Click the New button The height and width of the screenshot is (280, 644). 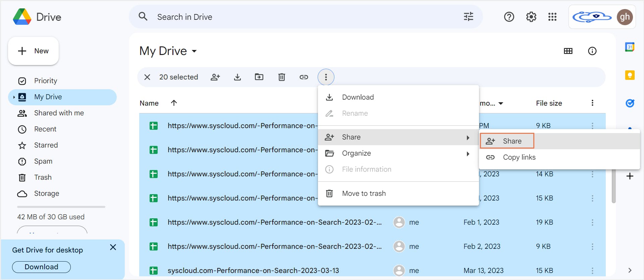pyautogui.click(x=33, y=51)
